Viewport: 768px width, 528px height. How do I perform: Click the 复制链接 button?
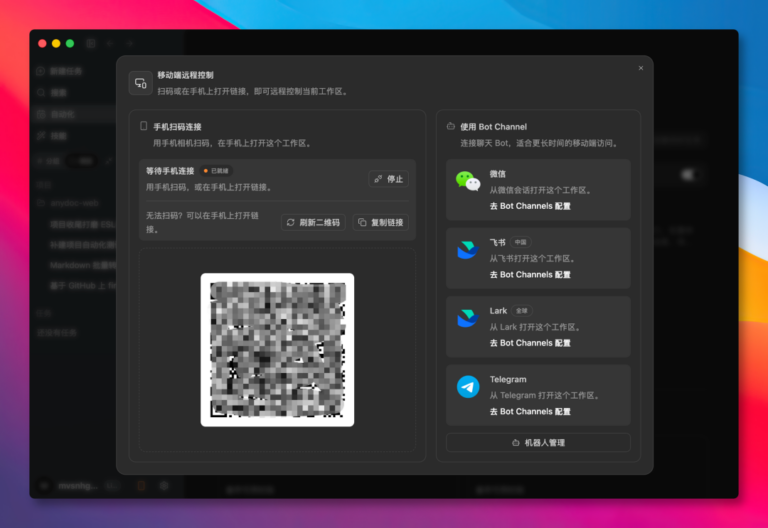point(381,222)
